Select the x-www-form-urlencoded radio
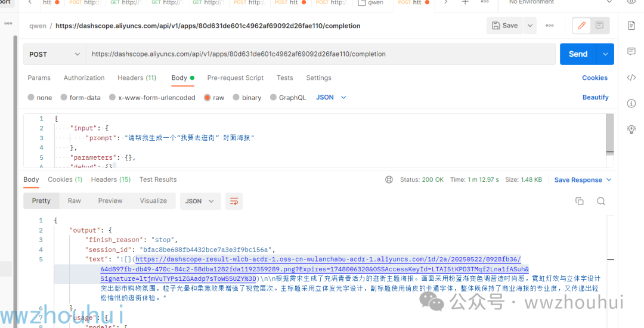Image resolution: width=644 pixels, height=328 pixels. 112,97
